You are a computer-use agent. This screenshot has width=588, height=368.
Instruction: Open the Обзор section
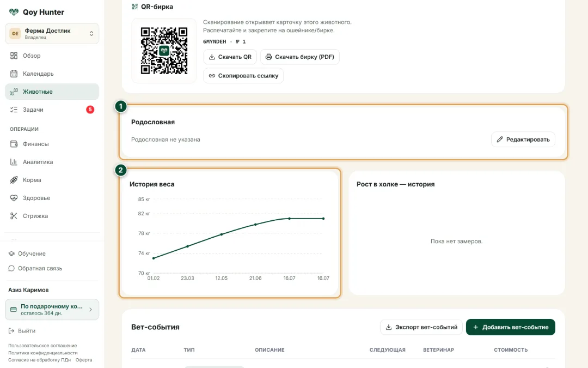(52, 56)
